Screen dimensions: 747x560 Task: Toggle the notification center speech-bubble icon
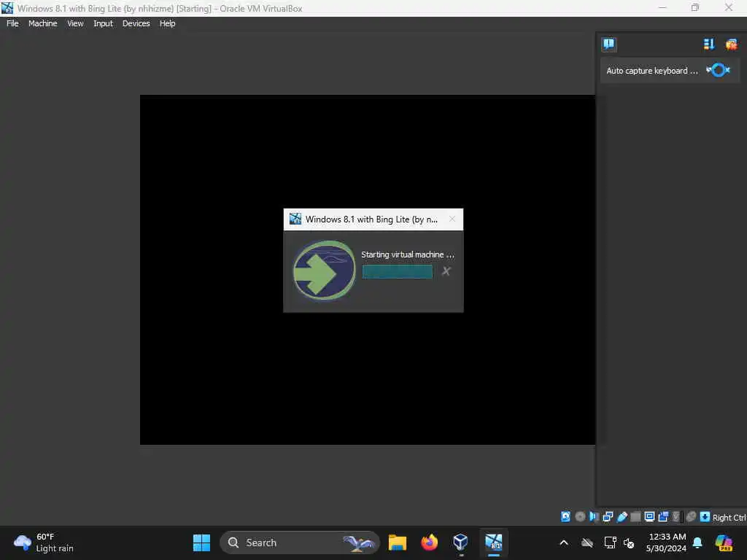tap(609, 44)
